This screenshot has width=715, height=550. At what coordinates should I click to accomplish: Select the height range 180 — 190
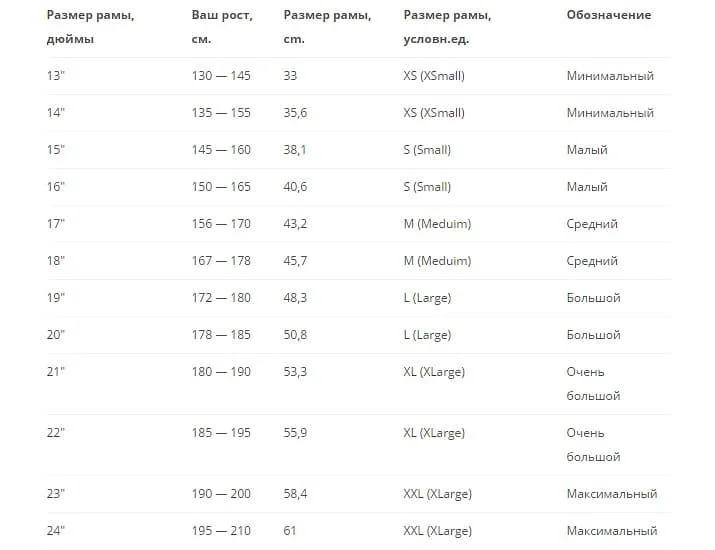coord(221,372)
